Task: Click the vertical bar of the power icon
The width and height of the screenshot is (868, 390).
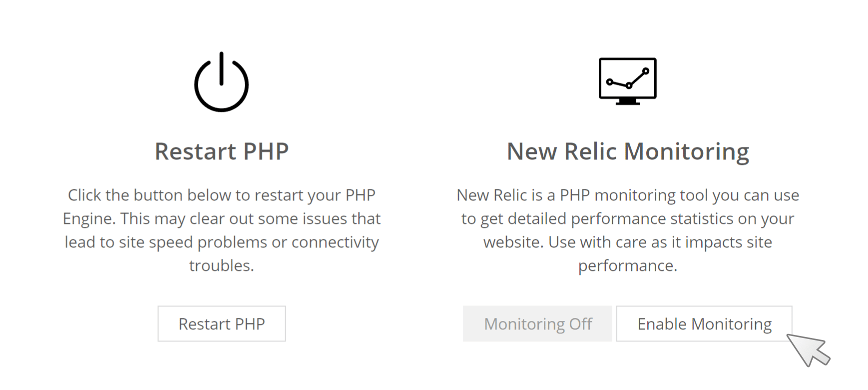Action: 221,68
